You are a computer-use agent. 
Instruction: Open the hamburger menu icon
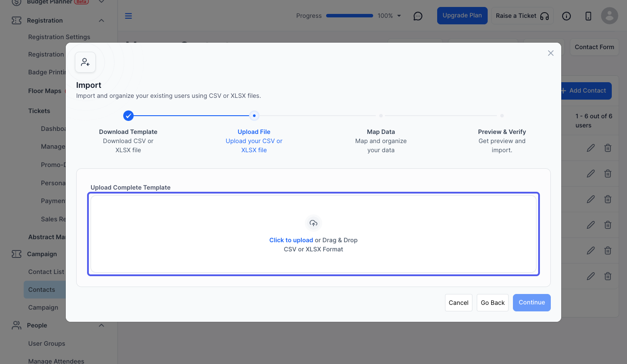[x=128, y=16]
